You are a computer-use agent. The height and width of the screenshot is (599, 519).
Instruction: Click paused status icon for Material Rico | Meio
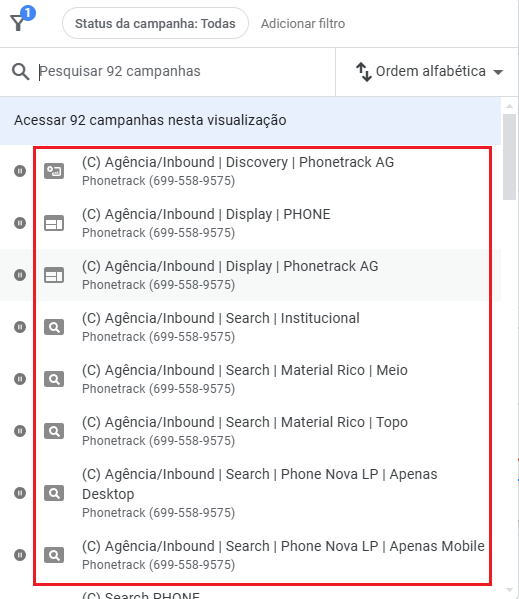pyautogui.click(x=20, y=379)
